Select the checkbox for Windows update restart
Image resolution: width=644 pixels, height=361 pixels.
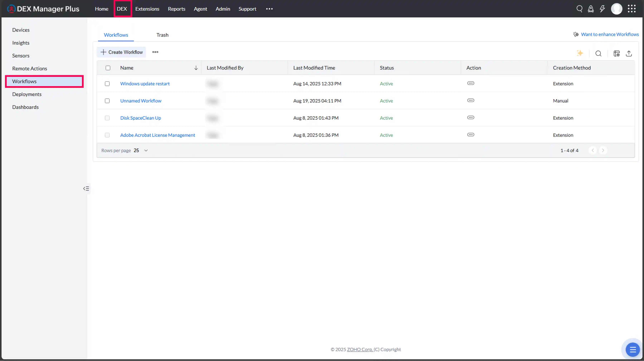pos(107,84)
